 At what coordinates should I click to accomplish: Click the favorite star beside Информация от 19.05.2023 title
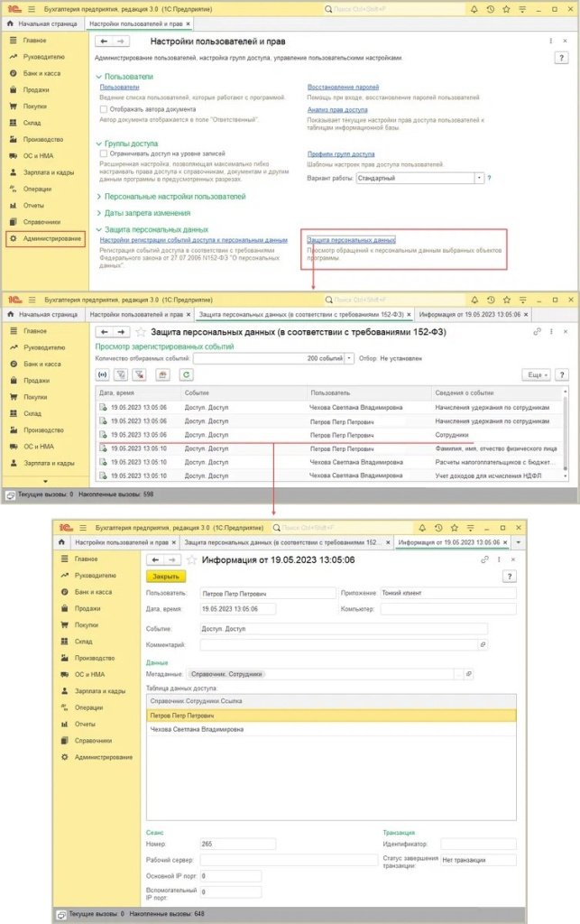191,559
